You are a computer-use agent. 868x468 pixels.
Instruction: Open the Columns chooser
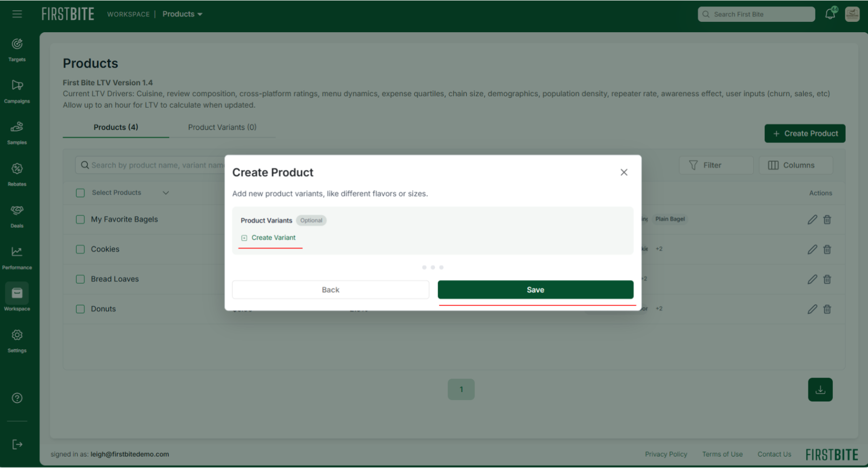coord(796,165)
